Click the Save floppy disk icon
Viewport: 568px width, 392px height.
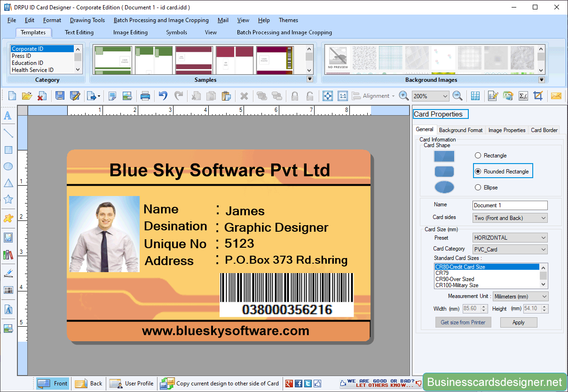[60, 96]
